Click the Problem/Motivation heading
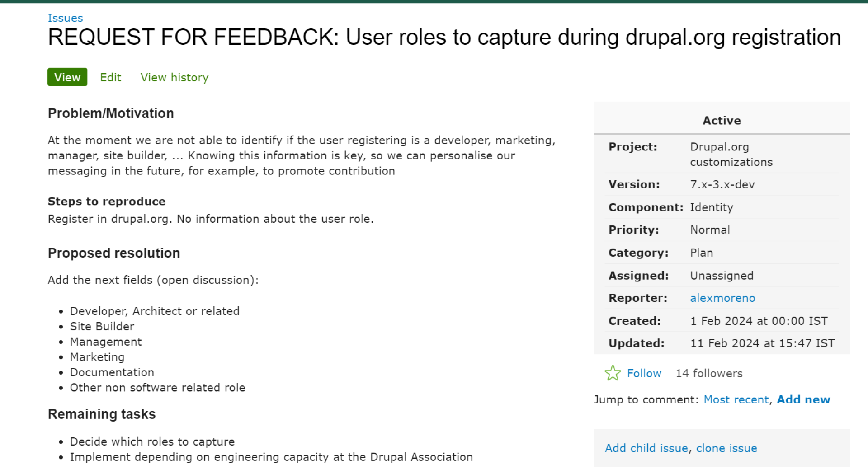The width and height of the screenshot is (868, 469). (x=111, y=113)
